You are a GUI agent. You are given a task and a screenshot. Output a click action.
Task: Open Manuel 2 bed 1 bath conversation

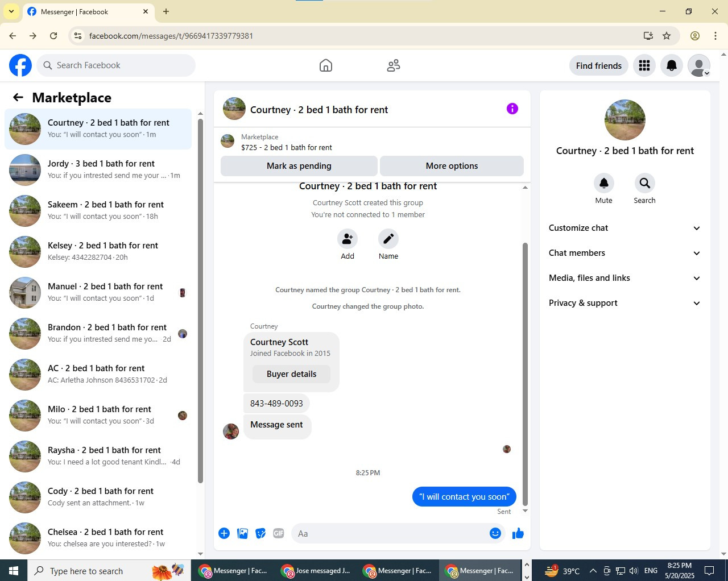click(x=98, y=293)
